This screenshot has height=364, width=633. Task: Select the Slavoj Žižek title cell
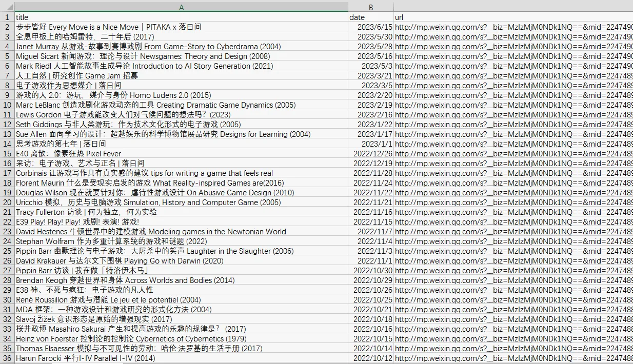[181, 319]
